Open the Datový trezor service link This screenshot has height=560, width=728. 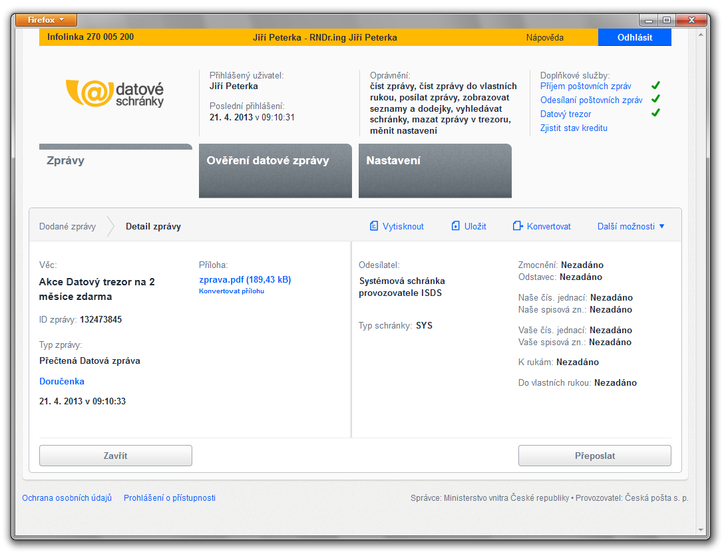(x=566, y=114)
